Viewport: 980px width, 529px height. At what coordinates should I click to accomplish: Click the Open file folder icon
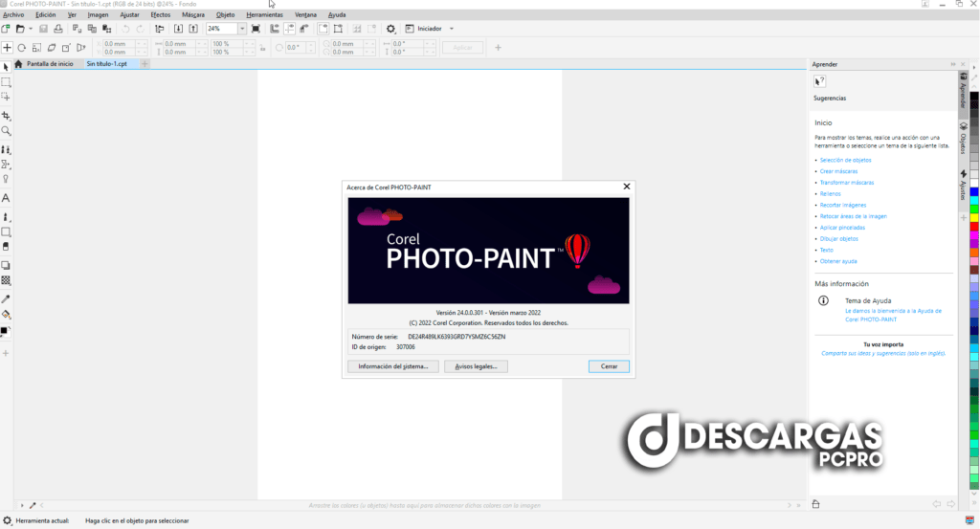[20, 29]
